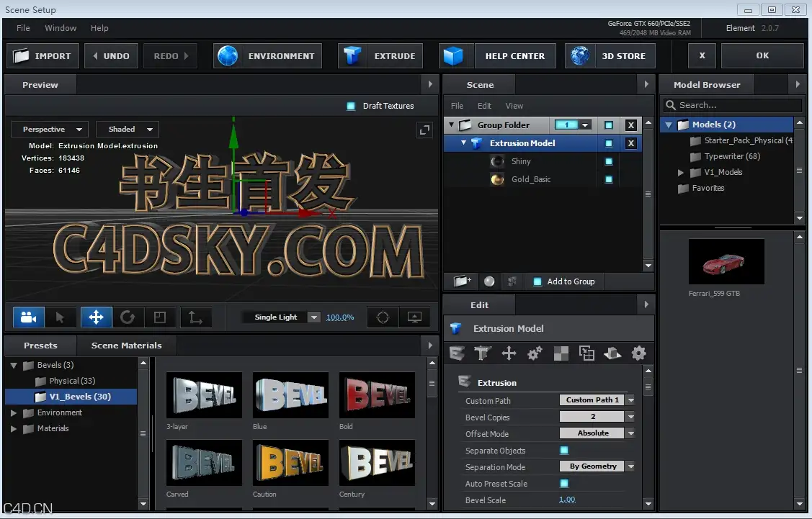Open the settings gear icon in Edit panel
The height and width of the screenshot is (519, 812).
[639, 353]
